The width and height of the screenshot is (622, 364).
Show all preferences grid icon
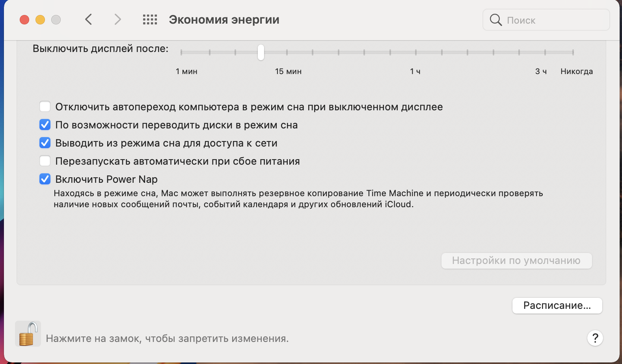pos(150,20)
